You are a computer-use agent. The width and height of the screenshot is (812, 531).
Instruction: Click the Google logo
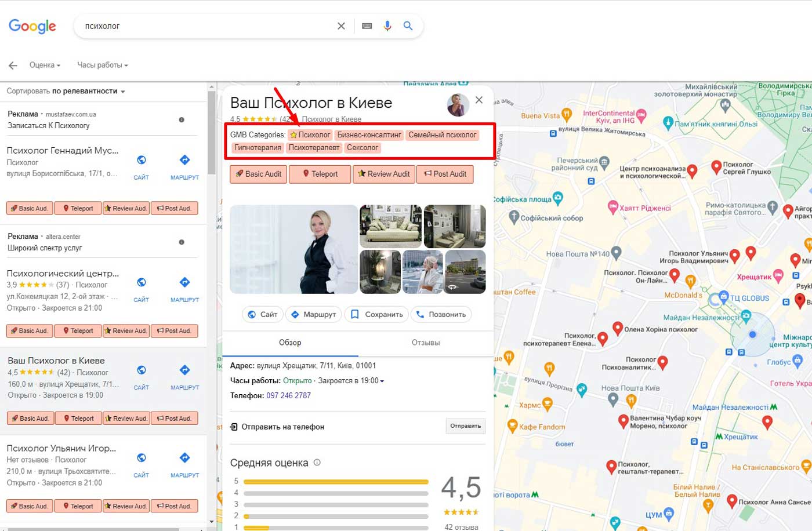(x=32, y=26)
